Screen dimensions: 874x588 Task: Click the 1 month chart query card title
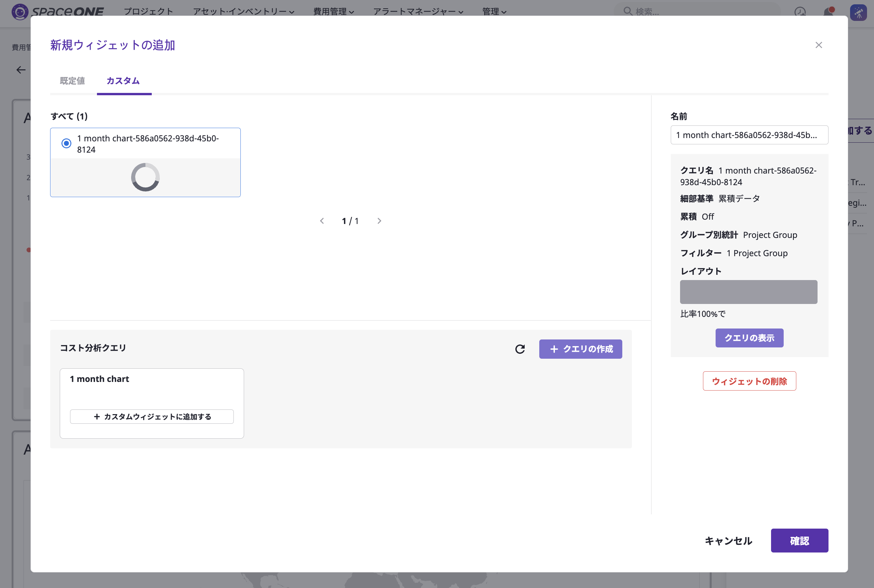(99, 379)
